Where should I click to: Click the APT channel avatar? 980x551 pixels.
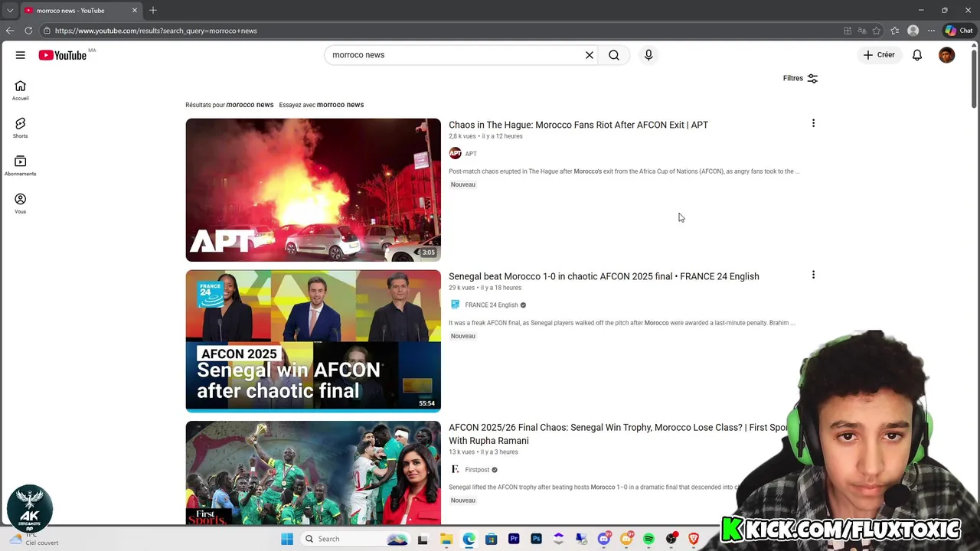(x=455, y=154)
